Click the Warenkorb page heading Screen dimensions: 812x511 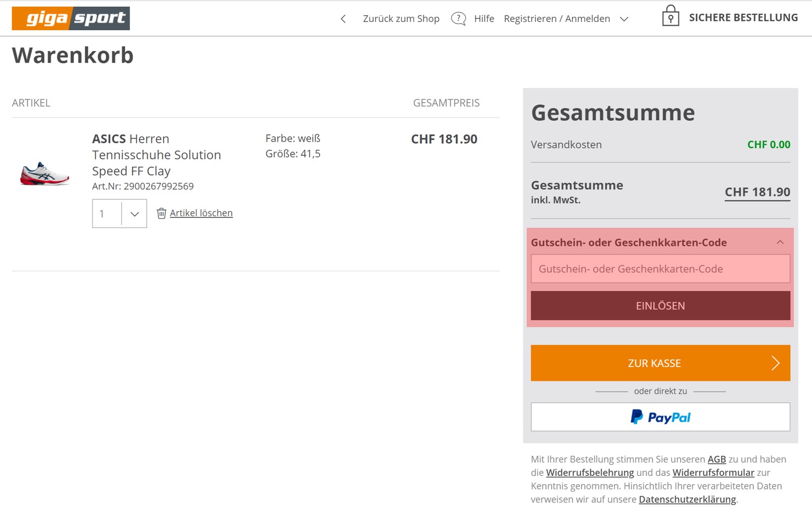(73, 55)
